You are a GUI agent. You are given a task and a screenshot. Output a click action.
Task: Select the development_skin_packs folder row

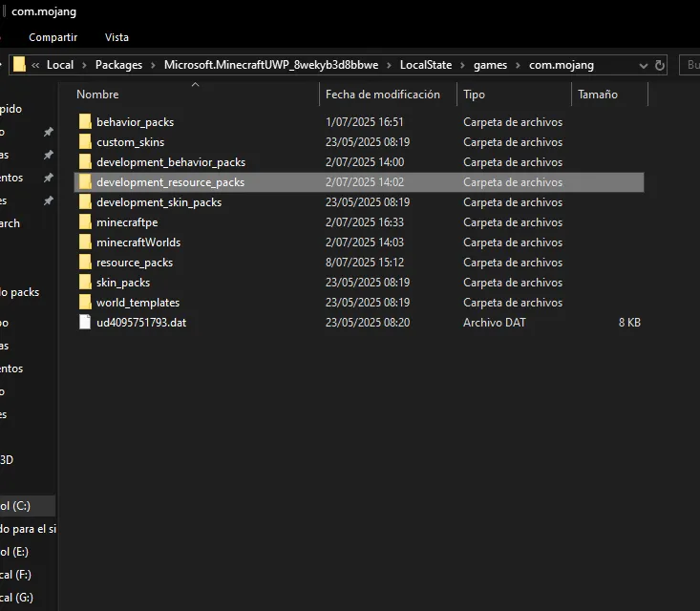pyautogui.click(x=359, y=202)
